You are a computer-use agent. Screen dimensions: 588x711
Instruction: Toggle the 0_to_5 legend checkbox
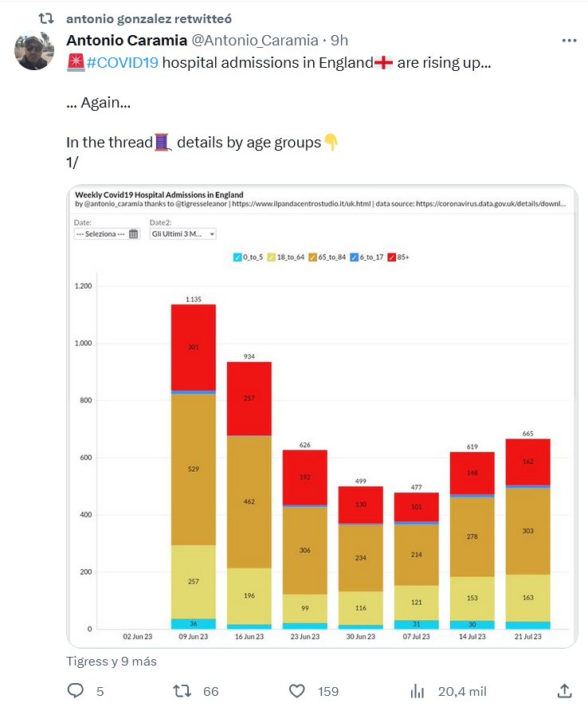tap(238, 257)
